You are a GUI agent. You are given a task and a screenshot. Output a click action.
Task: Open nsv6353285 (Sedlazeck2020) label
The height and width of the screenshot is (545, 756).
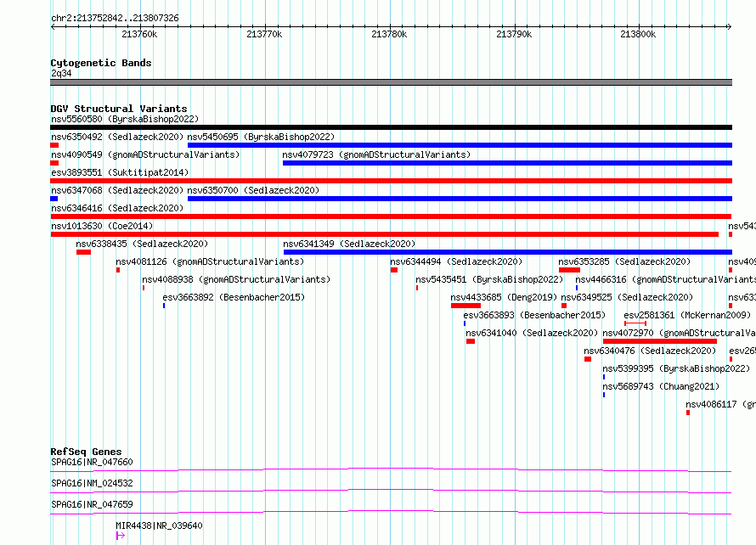coord(624,261)
